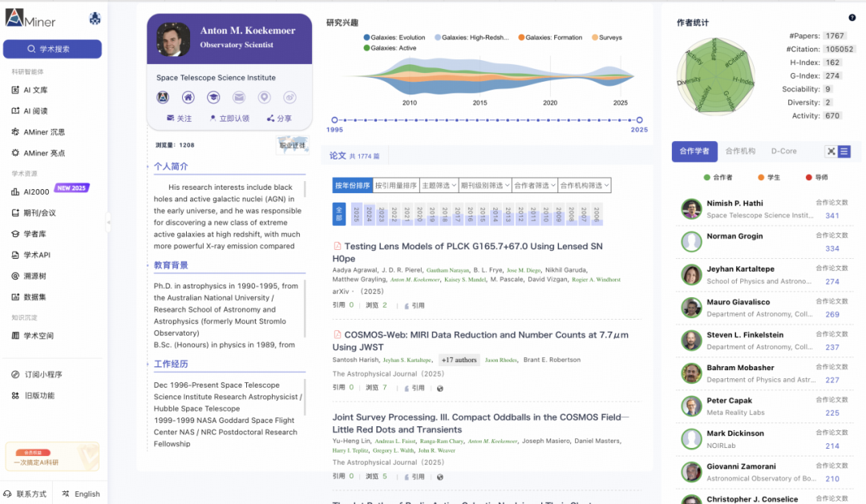
Task: Toggle 合作者 legend filter
Action: (x=718, y=177)
